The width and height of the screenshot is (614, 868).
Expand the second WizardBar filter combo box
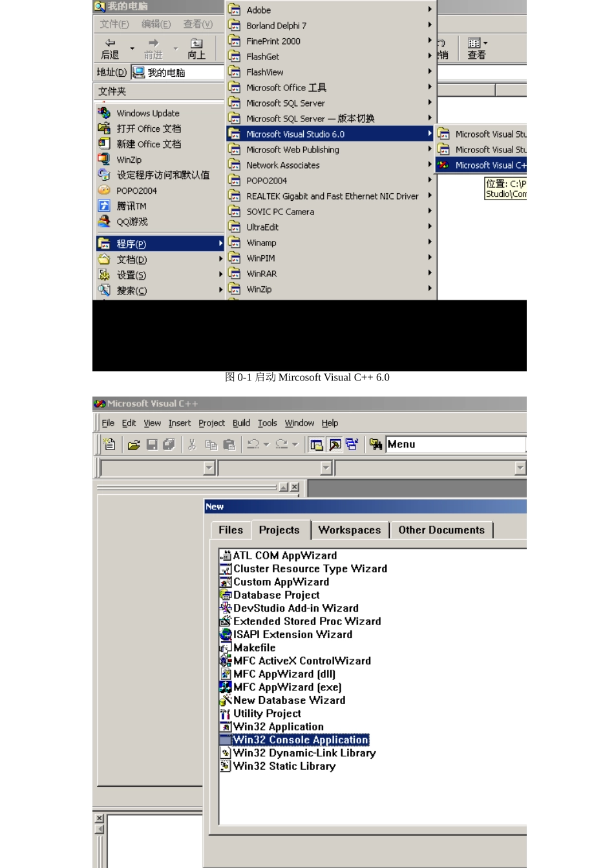pyautogui.click(x=326, y=468)
